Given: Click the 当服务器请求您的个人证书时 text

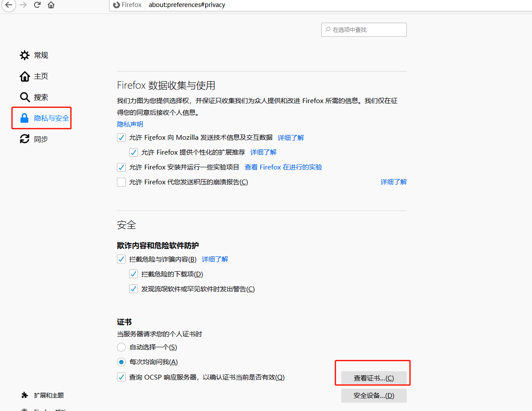Looking at the screenshot, I should tap(160, 334).
